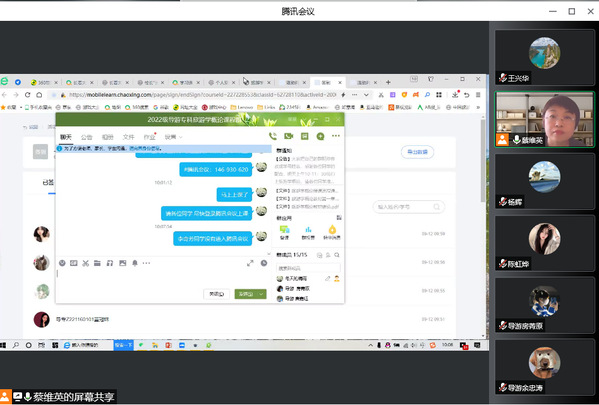
Task: Expand browser address history dropdown chevron
Action: (366, 95)
